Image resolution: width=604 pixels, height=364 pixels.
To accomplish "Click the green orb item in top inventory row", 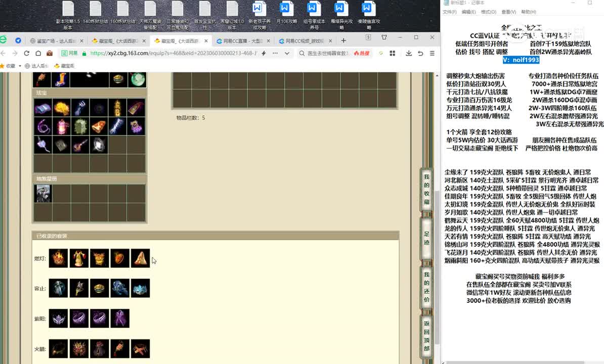I will (x=137, y=79).
